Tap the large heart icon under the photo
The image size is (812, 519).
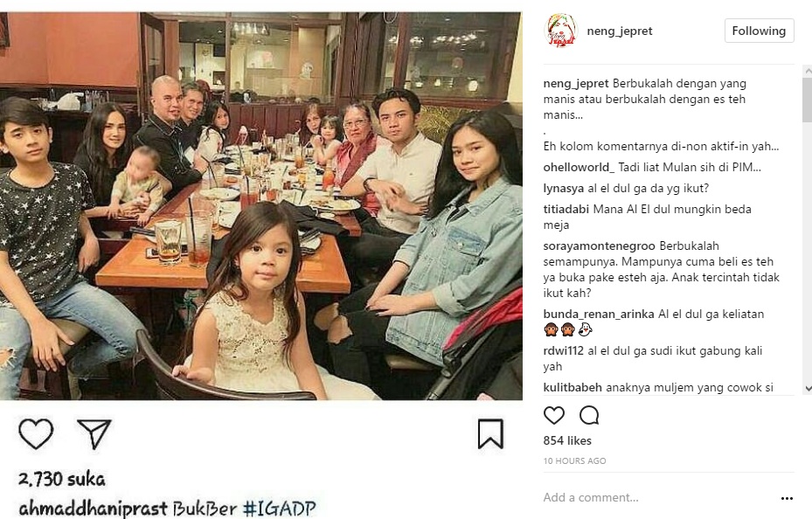click(36, 433)
